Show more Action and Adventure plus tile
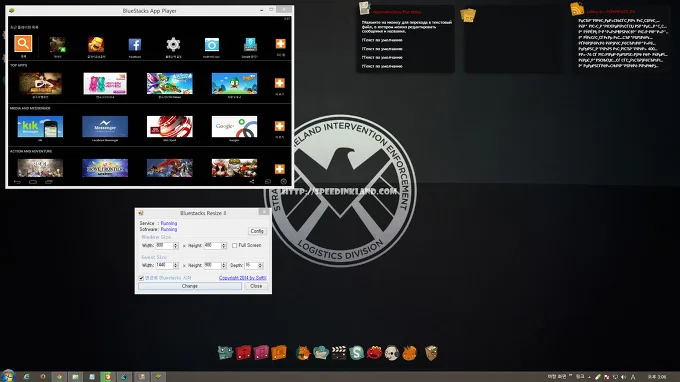 (x=280, y=169)
